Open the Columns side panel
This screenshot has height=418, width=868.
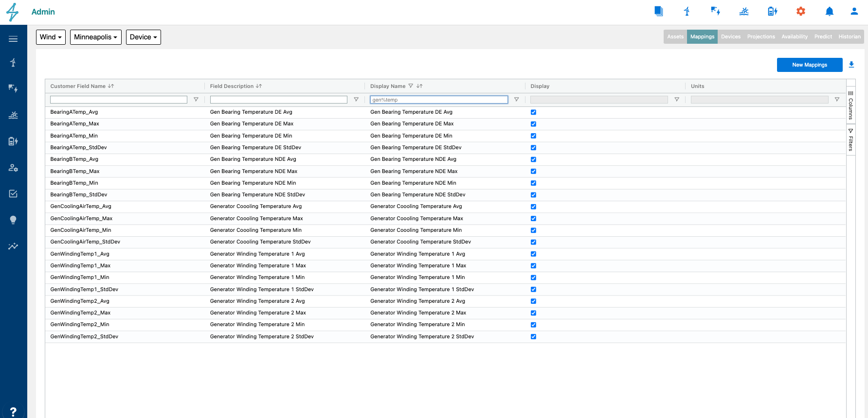coord(850,105)
